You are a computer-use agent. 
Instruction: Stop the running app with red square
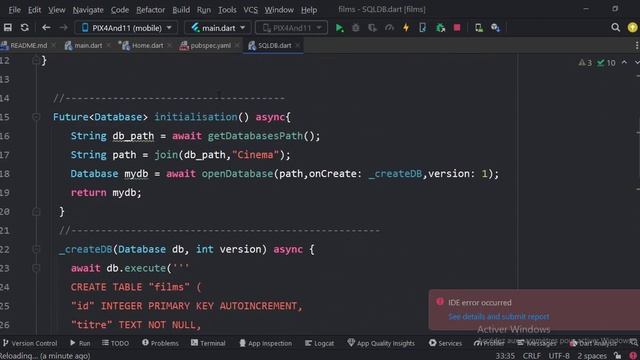tap(457, 28)
